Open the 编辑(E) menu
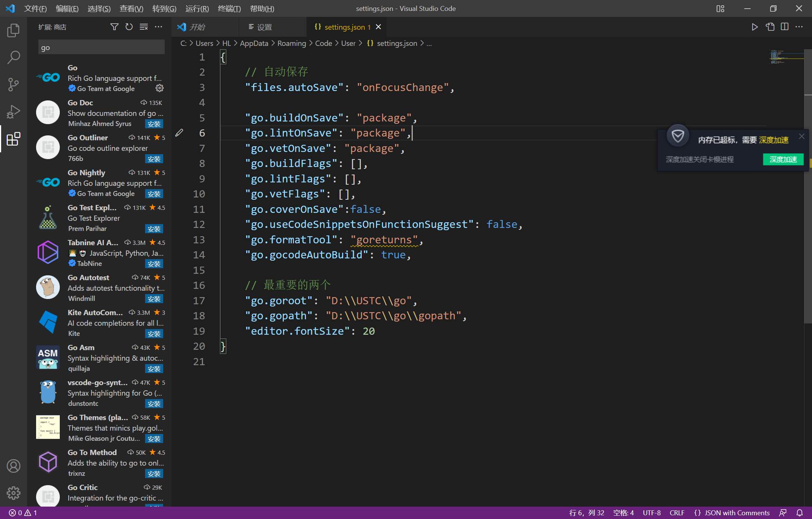This screenshot has width=812, height=519. [x=67, y=9]
